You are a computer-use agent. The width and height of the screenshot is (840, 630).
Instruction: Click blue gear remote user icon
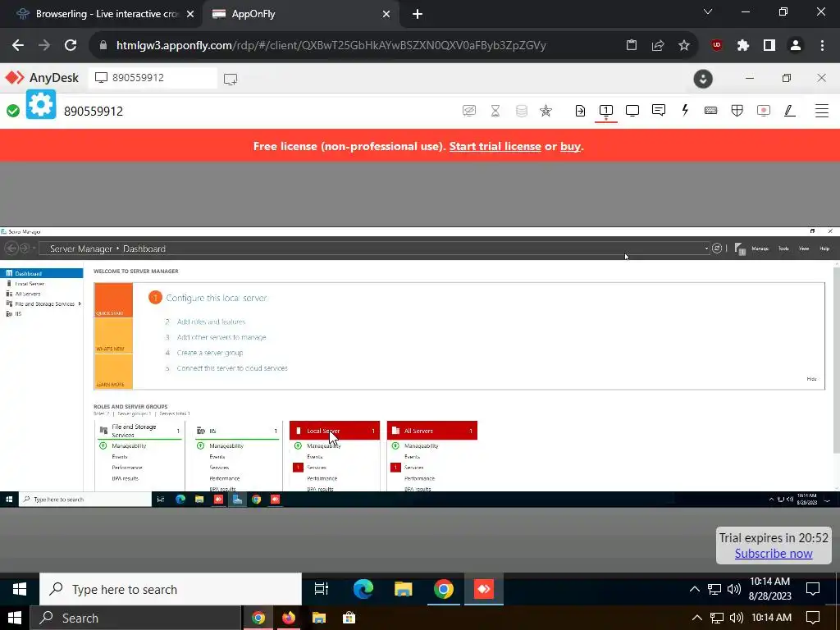pos(41,104)
